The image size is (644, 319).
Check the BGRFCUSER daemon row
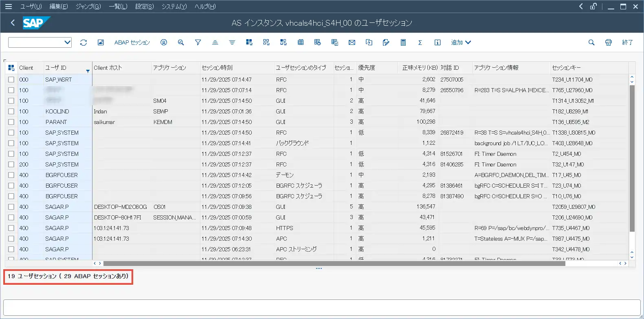point(11,175)
